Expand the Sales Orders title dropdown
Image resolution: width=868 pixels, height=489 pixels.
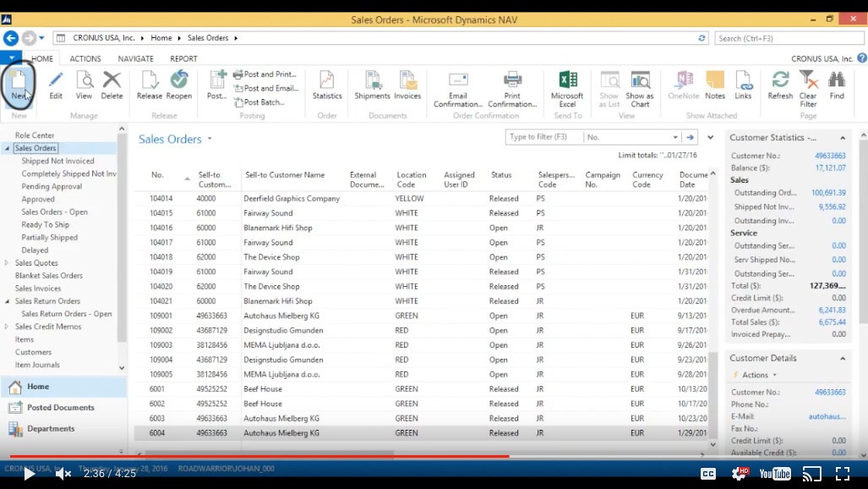tap(210, 139)
